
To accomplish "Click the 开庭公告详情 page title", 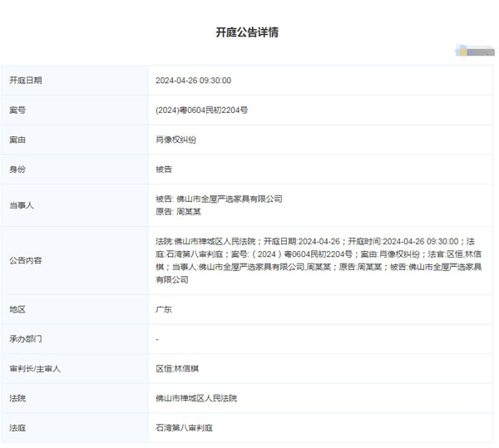I will [247, 32].
